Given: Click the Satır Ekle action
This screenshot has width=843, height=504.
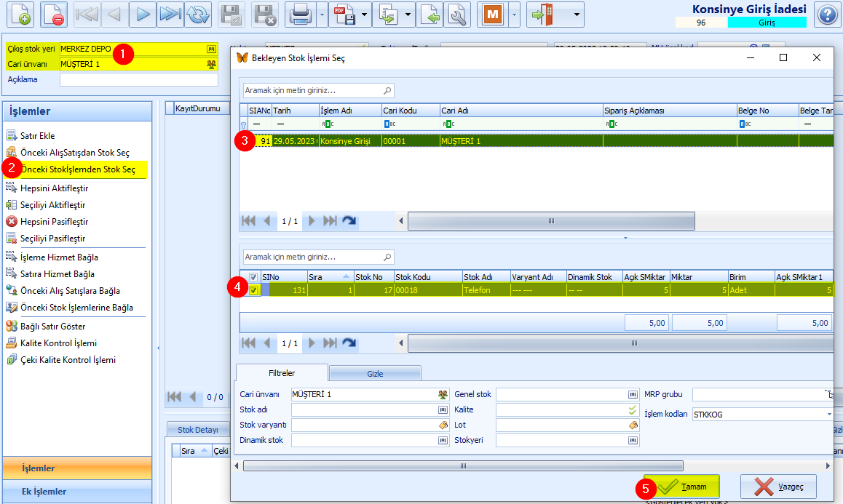Looking at the screenshot, I should point(38,136).
